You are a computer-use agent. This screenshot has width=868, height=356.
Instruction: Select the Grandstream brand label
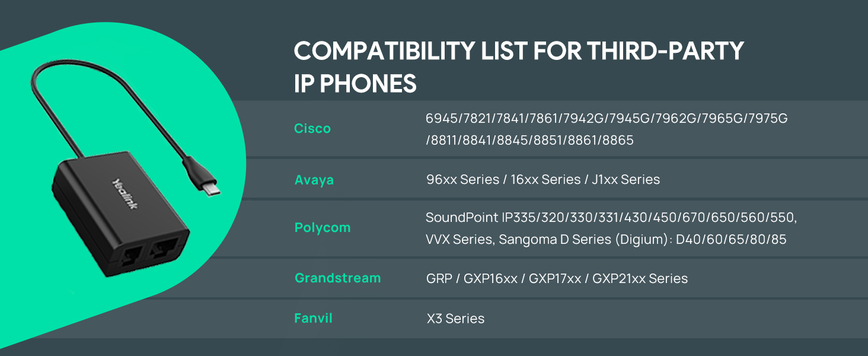point(337,278)
